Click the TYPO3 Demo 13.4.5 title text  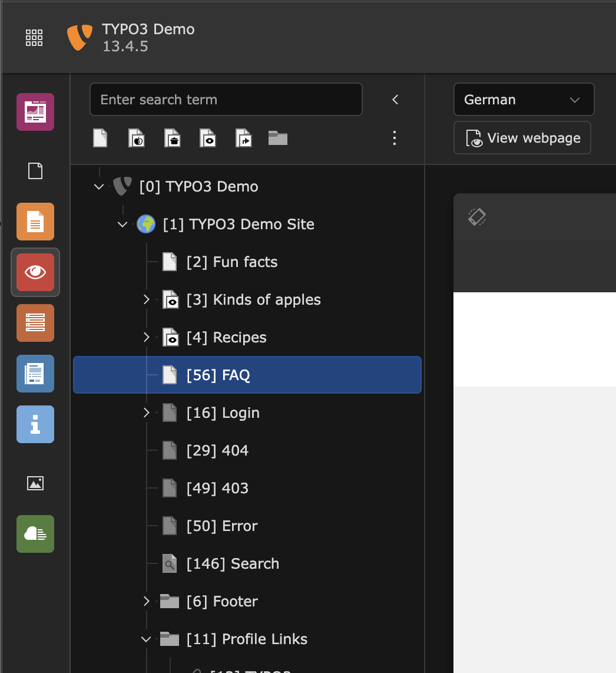pyautogui.click(x=148, y=38)
